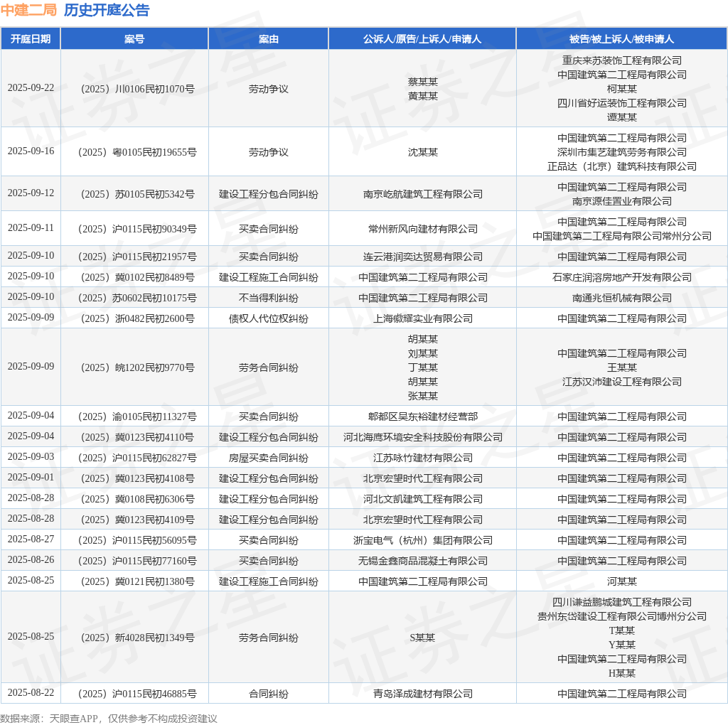Screen dimensions: 728x725
Task: Click case cause 债权人代位权纠纷
Action: (268, 318)
